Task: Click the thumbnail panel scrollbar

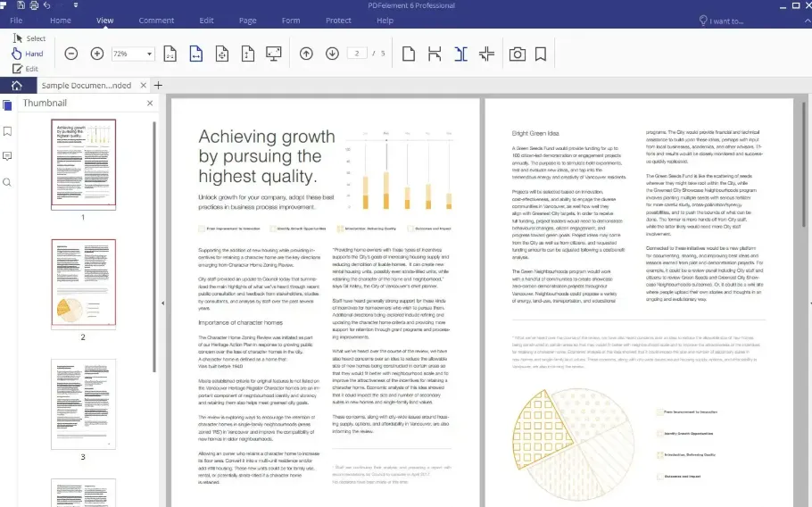Action: click(x=154, y=246)
